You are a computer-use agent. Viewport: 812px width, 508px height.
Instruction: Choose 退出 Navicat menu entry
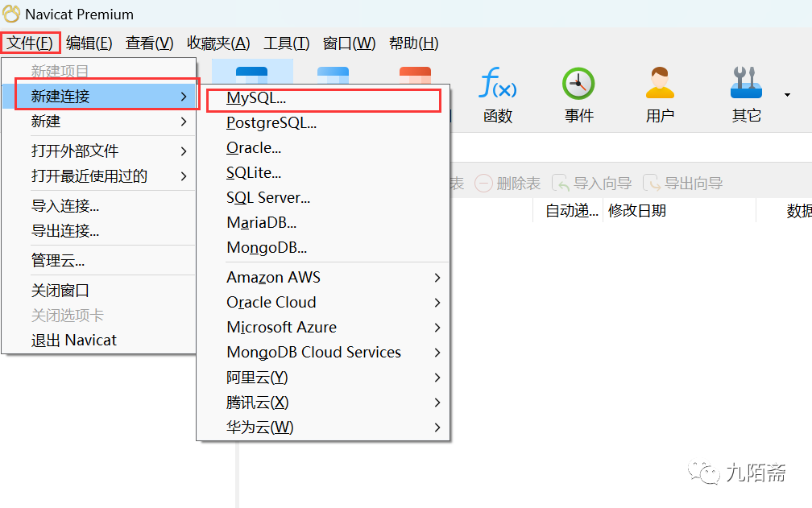99,340
